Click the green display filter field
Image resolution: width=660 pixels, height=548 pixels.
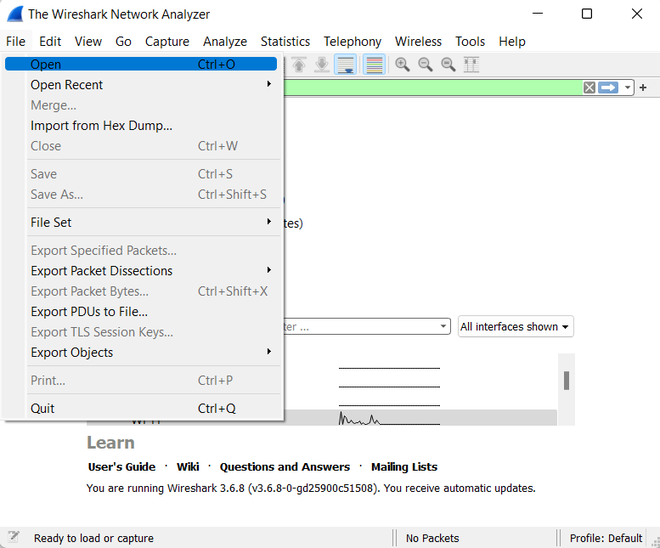coord(433,88)
